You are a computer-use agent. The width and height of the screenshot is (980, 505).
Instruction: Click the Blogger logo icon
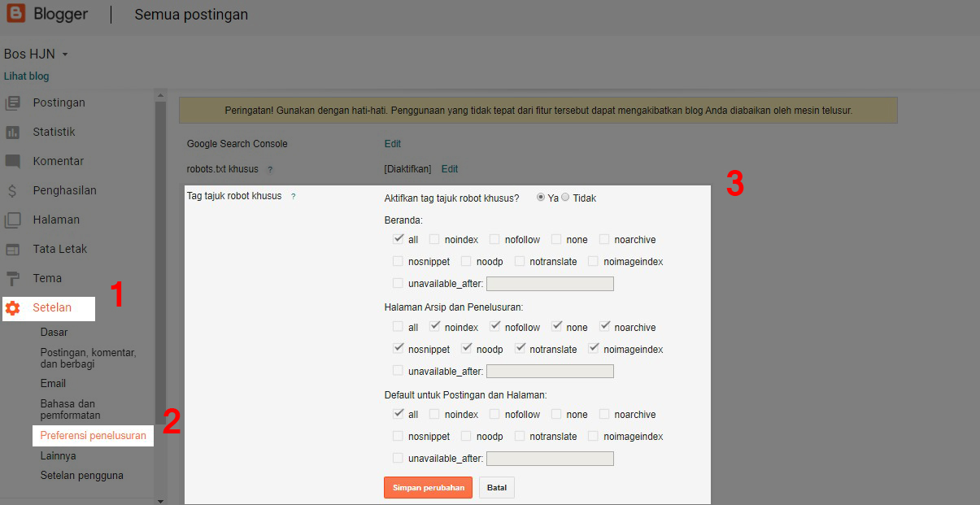point(16,14)
